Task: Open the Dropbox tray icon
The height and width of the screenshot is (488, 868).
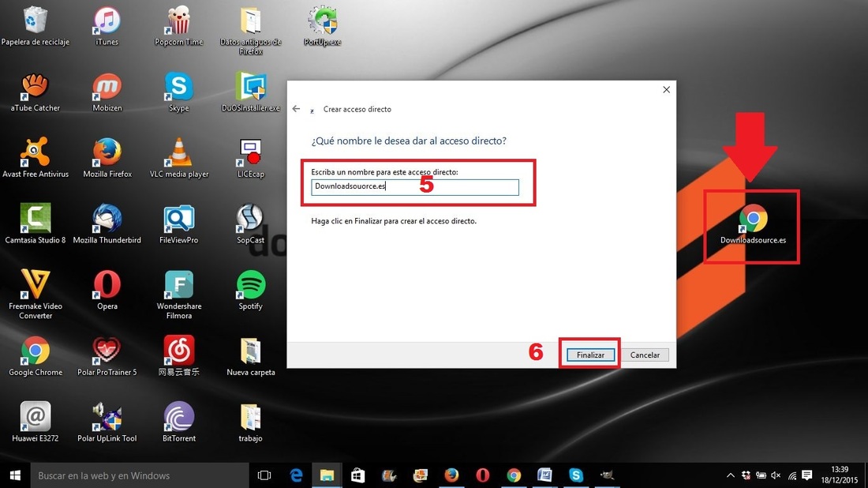Action: tap(746, 475)
